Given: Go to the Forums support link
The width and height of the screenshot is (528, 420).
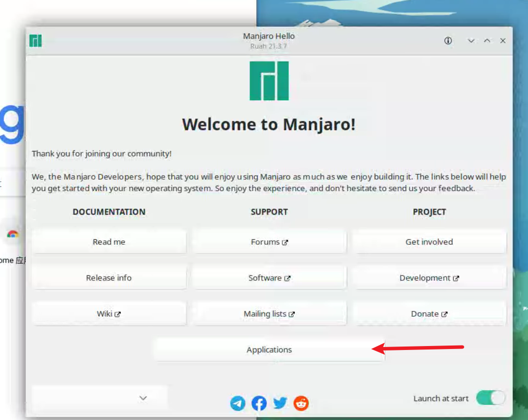Looking at the screenshot, I should pyautogui.click(x=269, y=242).
